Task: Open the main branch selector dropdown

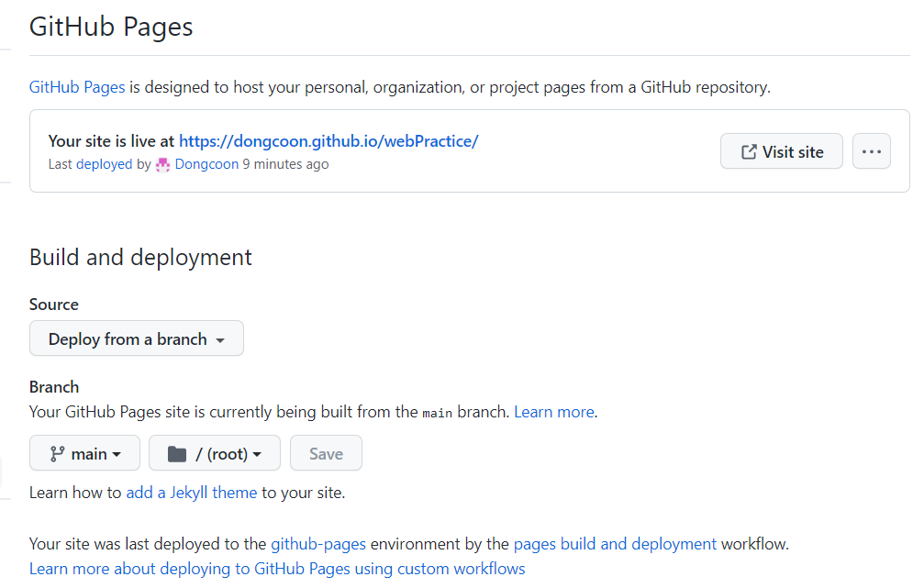Action: (x=85, y=453)
